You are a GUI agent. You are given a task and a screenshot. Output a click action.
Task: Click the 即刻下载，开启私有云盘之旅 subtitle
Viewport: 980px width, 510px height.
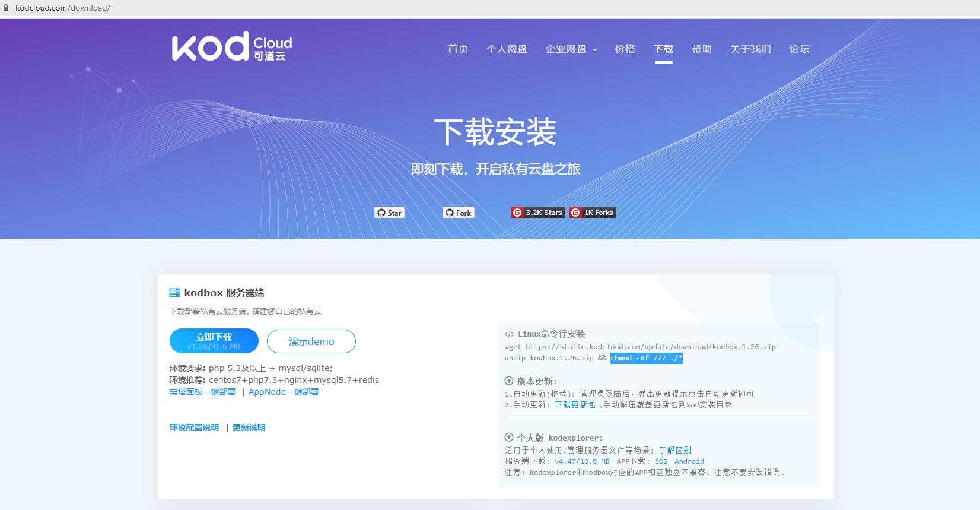click(x=495, y=169)
